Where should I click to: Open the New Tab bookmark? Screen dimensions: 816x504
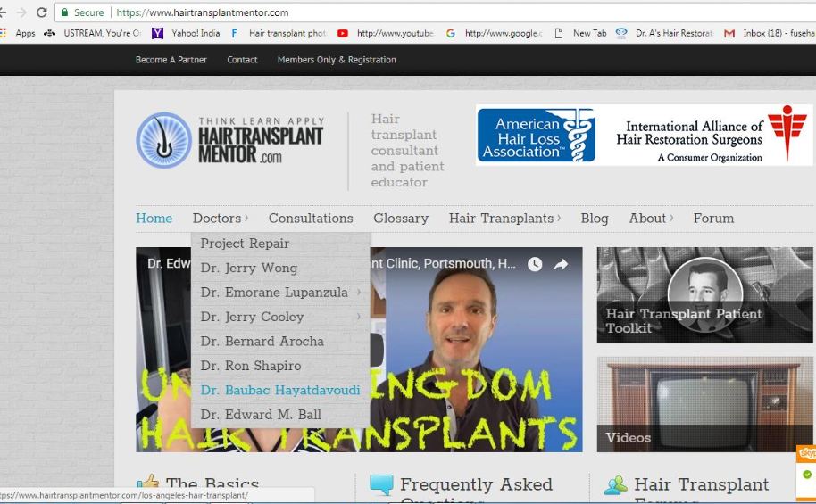580,33
